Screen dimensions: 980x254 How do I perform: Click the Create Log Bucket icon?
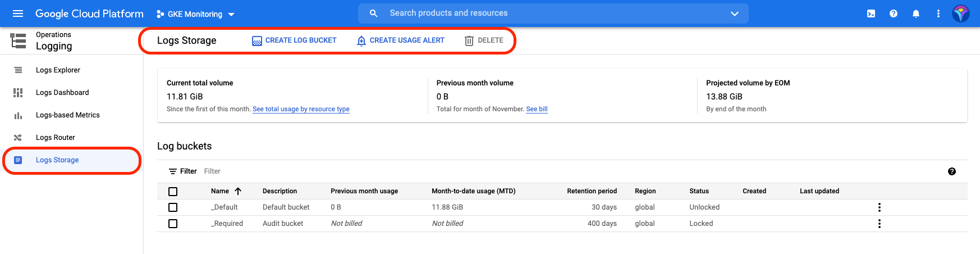coord(257,40)
